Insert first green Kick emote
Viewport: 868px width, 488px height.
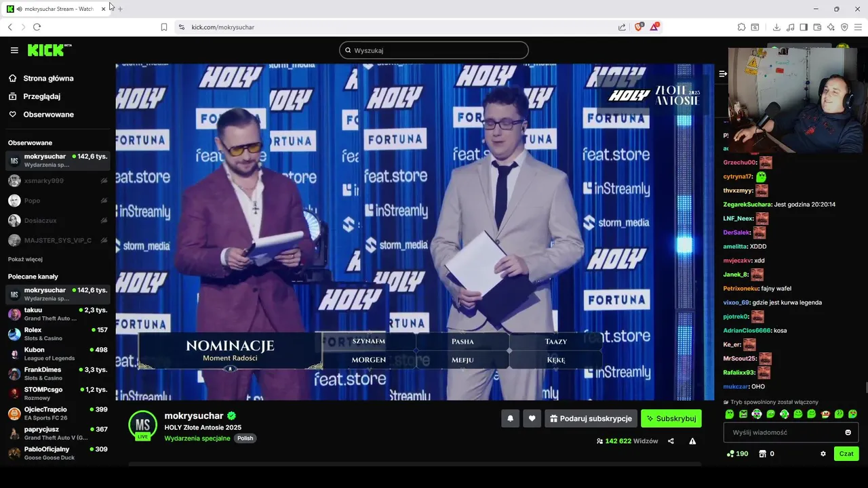[730, 414]
